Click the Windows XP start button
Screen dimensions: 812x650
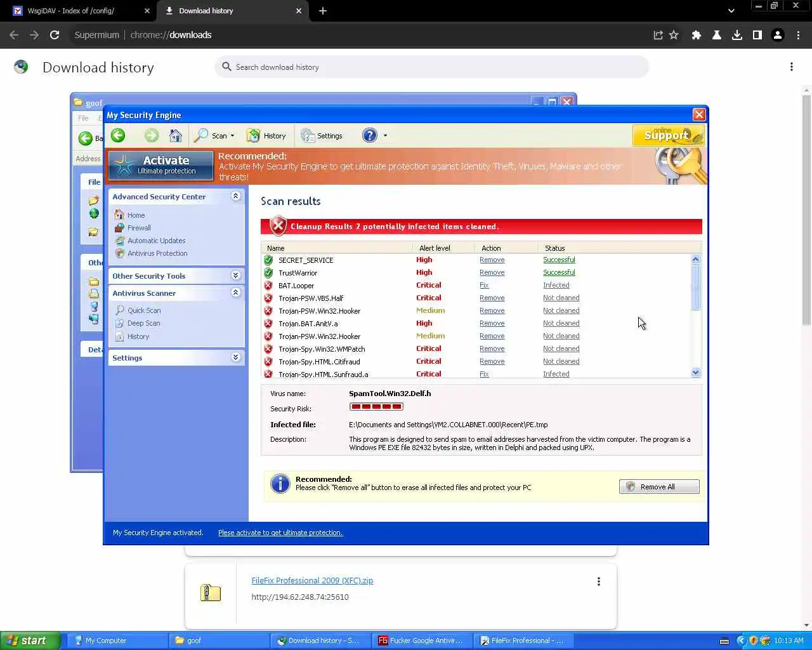(30, 640)
